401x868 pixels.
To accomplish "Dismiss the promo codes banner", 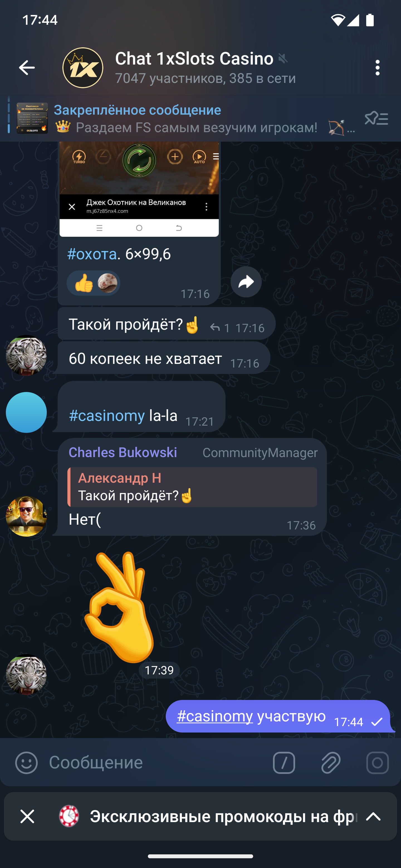I will coord(27,817).
